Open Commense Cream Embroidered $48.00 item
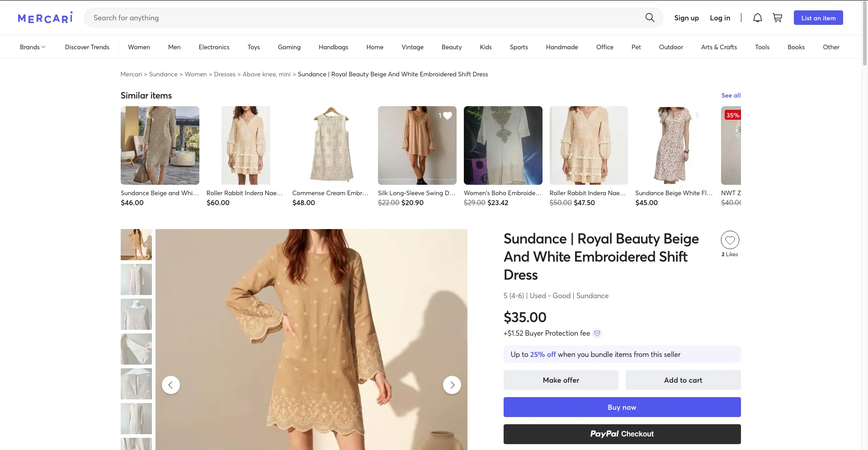The image size is (868, 450). click(331, 156)
